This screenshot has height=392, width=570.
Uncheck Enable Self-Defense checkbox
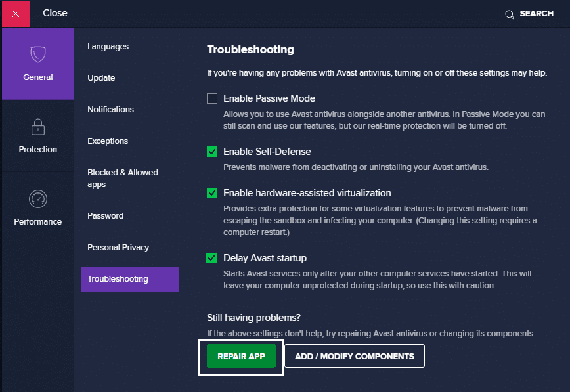coord(212,152)
